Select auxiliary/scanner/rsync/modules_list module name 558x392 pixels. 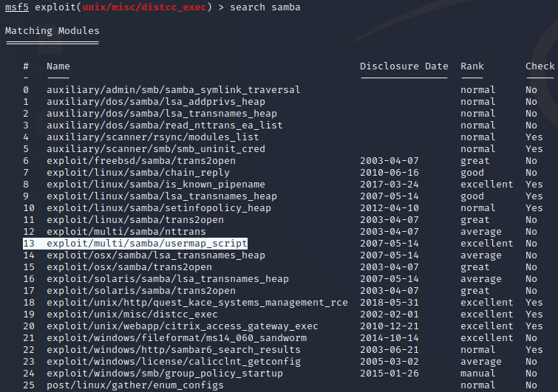(x=153, y=137)
